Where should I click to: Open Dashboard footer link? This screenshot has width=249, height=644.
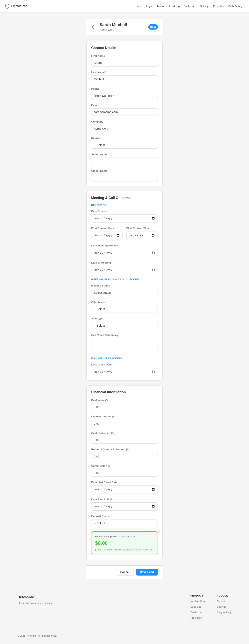197,612
